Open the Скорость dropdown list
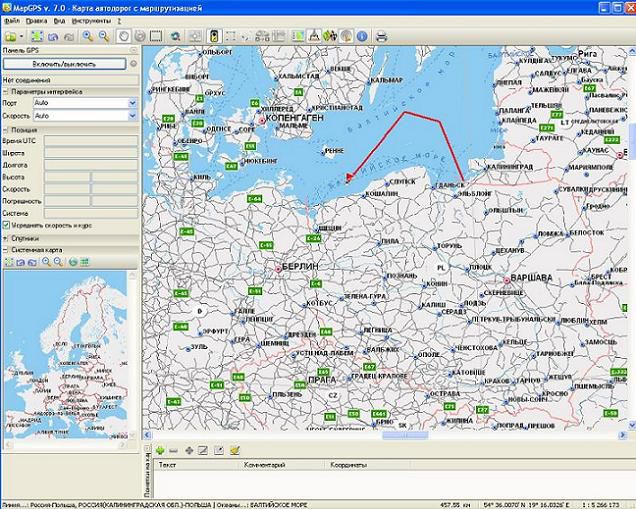The width and height of the screenshot is (636, 509). [x=132, y=116]
